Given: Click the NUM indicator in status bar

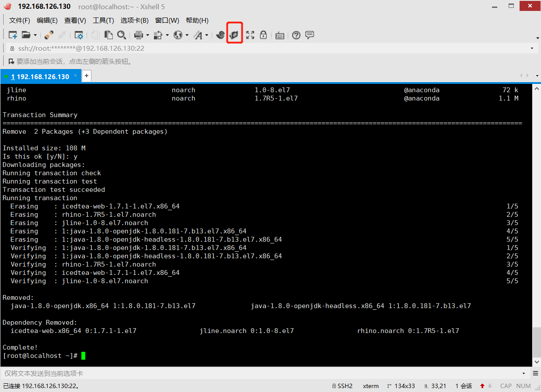Looking at the screenshot, I should click(524, 386).
